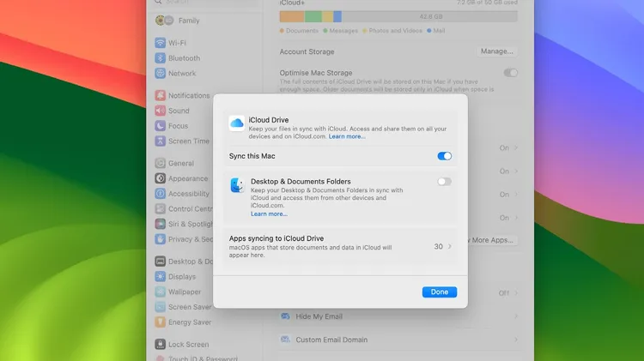Click the General gear icon
Image resolution: width=644 pixels, height=361 pixels.
pyautogui.click(x=161, y=163)
